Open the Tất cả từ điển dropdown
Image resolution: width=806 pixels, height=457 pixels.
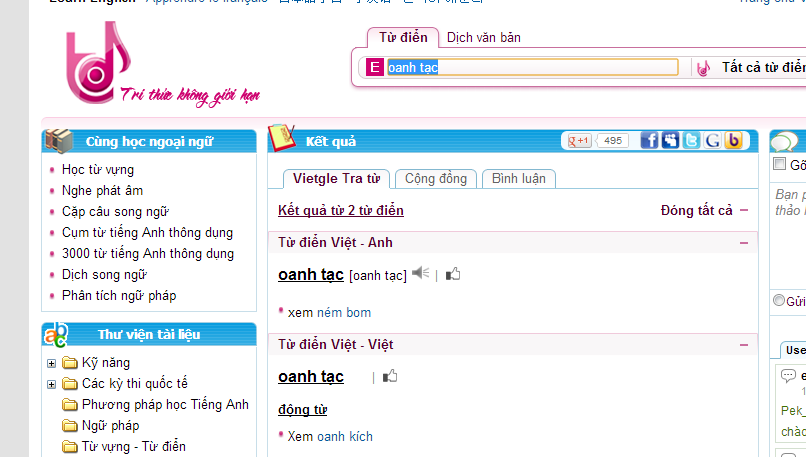(763, 67)
